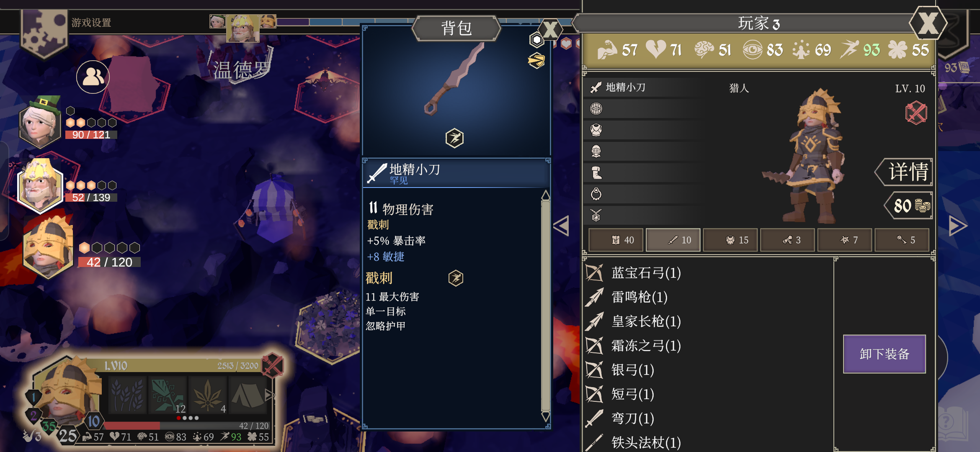Go to next player with right arrow
980x452 pixels.
pos(958,226)
